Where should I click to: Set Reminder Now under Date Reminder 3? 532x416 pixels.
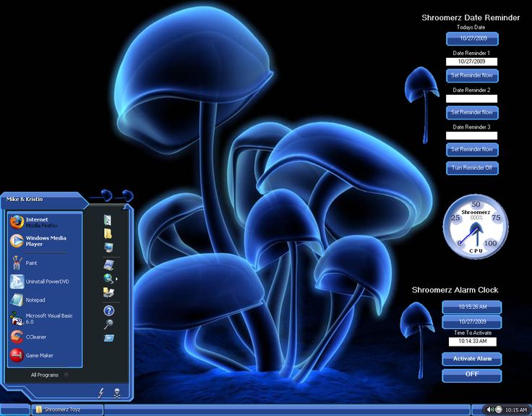[x=472, y=150]
